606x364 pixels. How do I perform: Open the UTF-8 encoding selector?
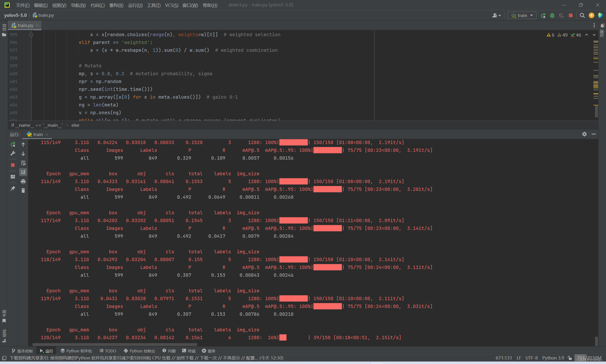(531, 358)
